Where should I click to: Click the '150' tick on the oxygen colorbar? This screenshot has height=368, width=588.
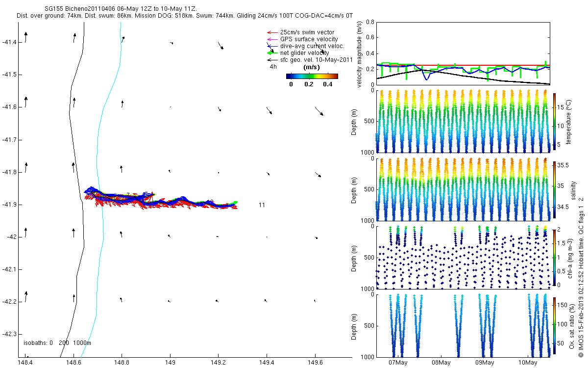(563, 305)
